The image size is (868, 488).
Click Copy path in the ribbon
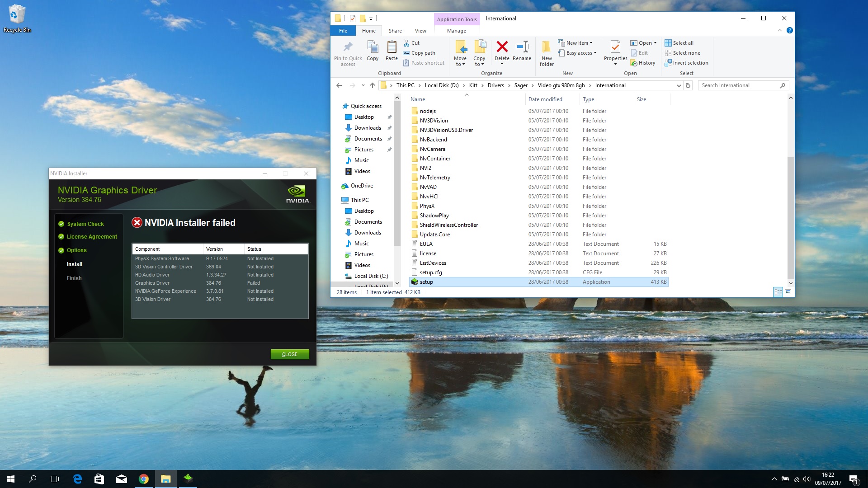[419, 53]
